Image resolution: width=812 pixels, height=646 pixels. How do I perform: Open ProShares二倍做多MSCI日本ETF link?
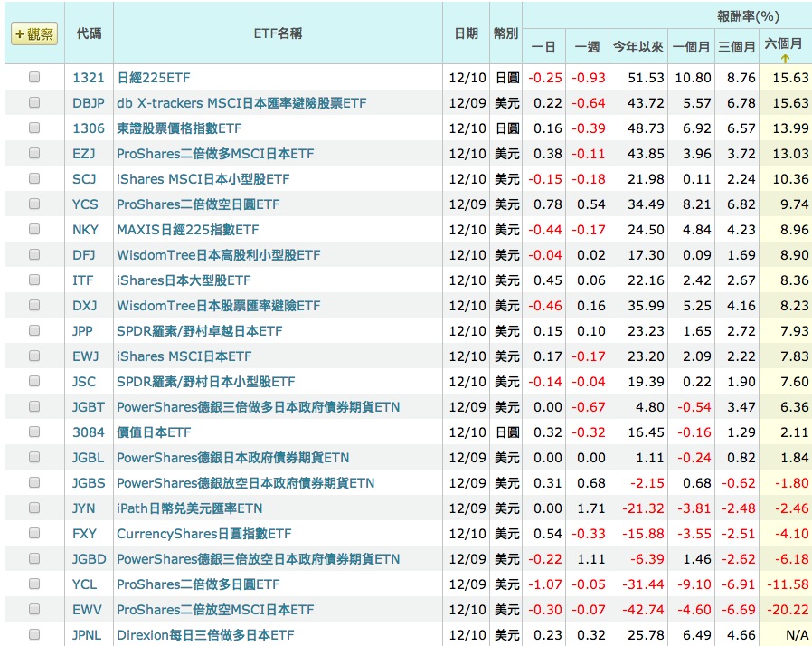215,154
